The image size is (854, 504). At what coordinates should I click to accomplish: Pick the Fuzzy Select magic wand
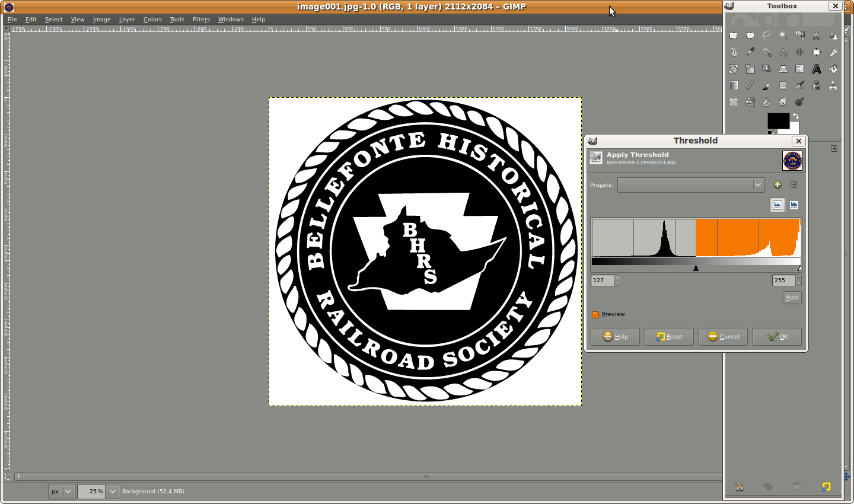pyautogui.click(x=783, y=36)
